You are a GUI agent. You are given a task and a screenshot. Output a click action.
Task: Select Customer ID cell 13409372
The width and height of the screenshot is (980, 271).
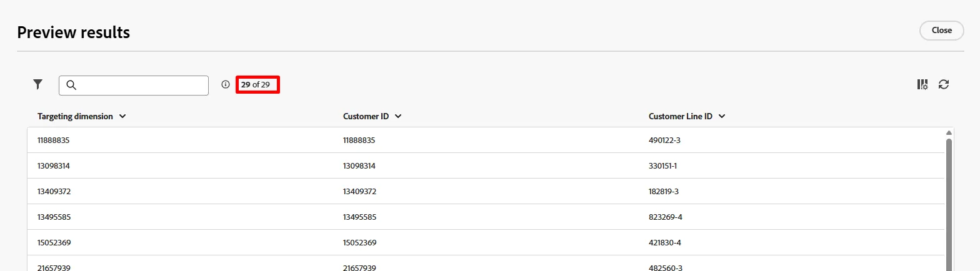tap(359, 192)
